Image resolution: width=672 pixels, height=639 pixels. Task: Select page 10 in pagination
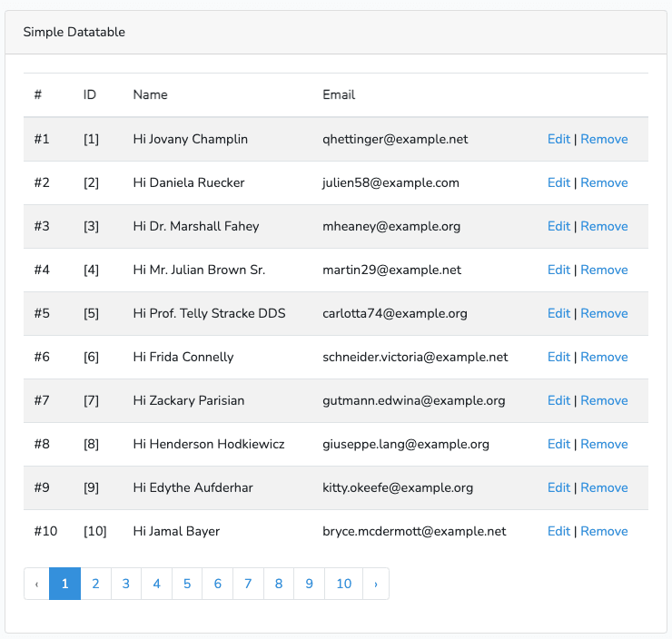(343, 584)
